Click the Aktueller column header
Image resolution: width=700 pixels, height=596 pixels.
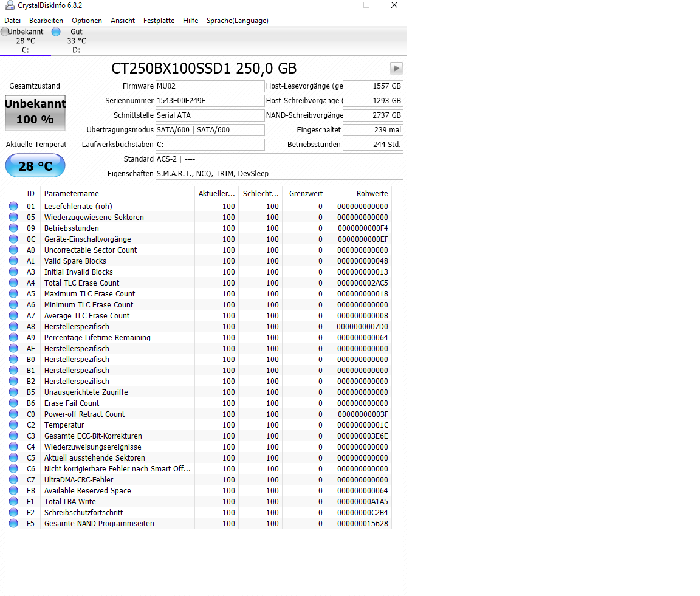(216, 194)
